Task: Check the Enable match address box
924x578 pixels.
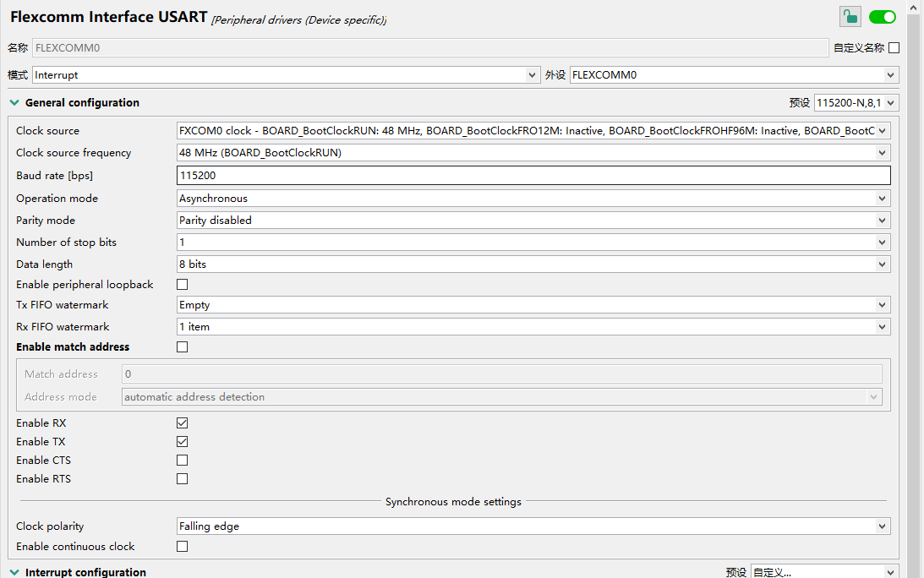Action: tap(182, 347)
